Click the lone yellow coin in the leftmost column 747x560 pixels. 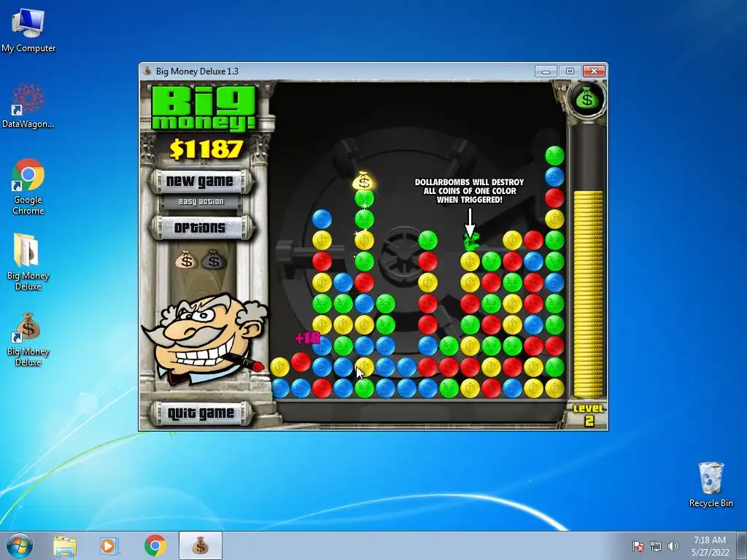click(279, 367)
